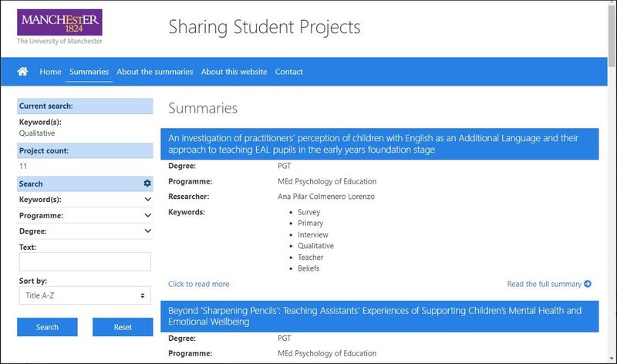Expand the Programme filter section
Image resolution: width=617 pixels, height=364 pixels.
[x=85, y=215]
